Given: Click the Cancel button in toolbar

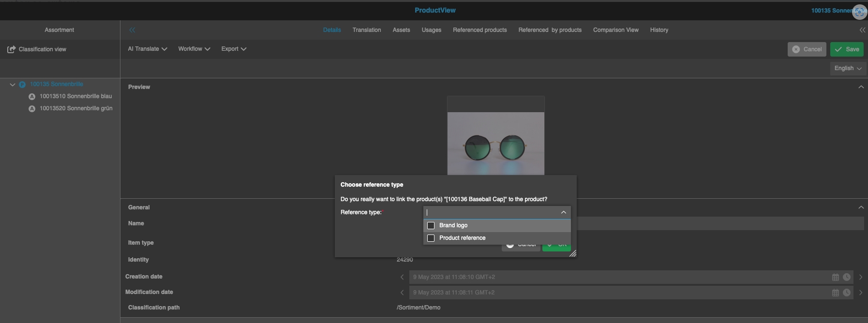Looking at the screenshot, I should point(807,49).
